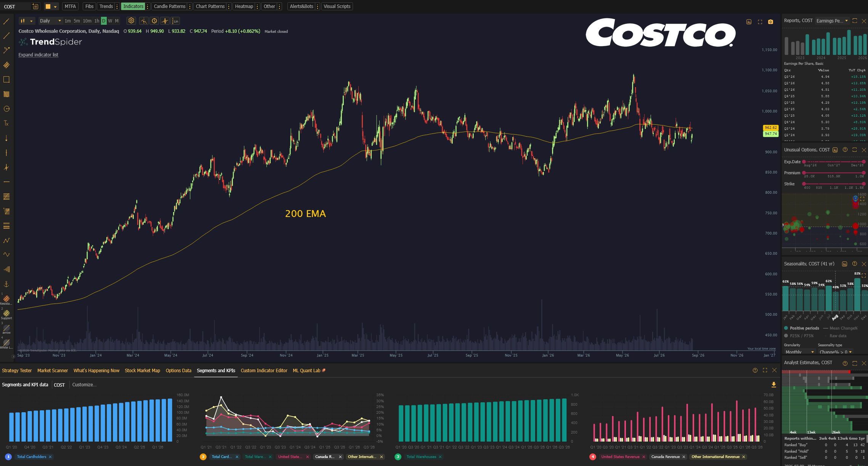Enter fullscreen mode for the main chart
The height and width of the screenshot is (466, 868).
[760, 22]
